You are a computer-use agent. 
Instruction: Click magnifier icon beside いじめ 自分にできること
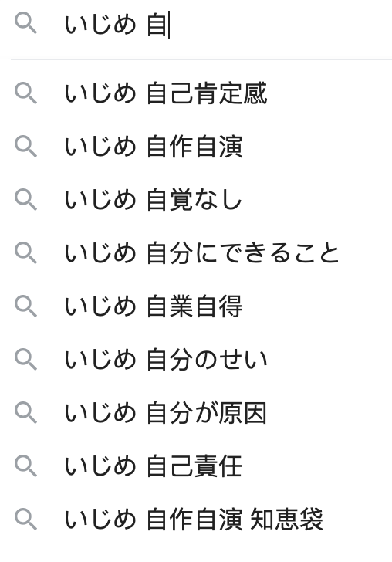pos(25,252)
